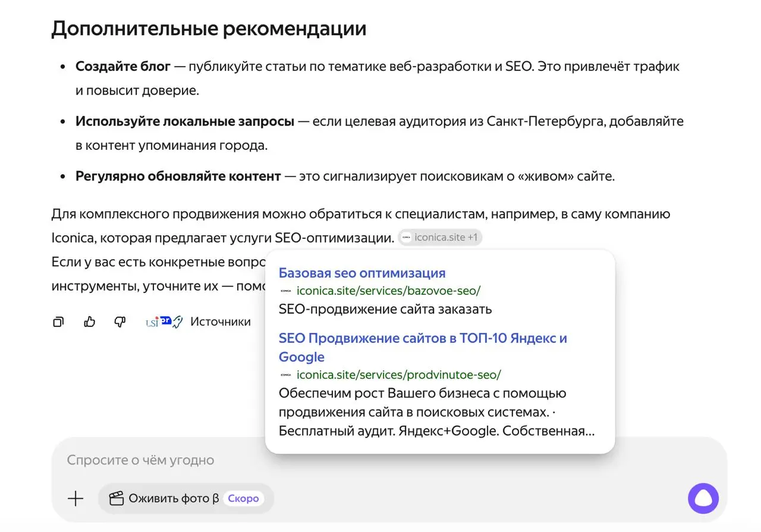Click the plus attach icon
761x532 pixels.
[76, 499]
